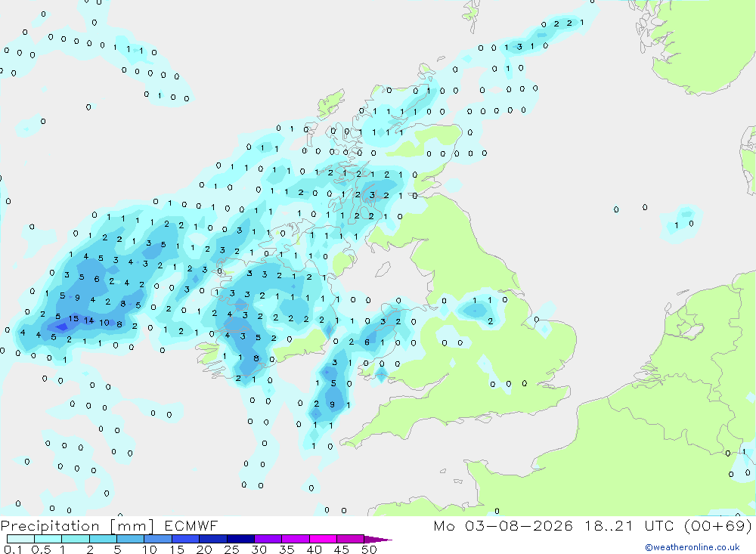Viewport: 756px width, 554px height.
Task: Click the 0.1–0.5 mm legend color swatch
Action: coord(20,539)
